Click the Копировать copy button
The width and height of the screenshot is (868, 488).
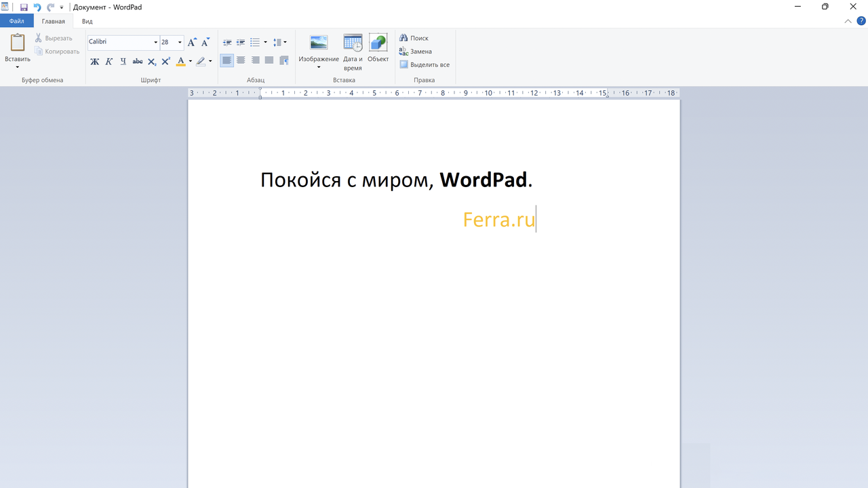[x=57, y=52]
